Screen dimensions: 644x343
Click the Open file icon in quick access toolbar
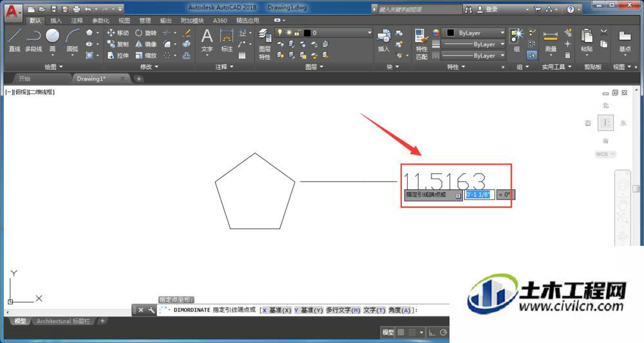pos(43,9)
